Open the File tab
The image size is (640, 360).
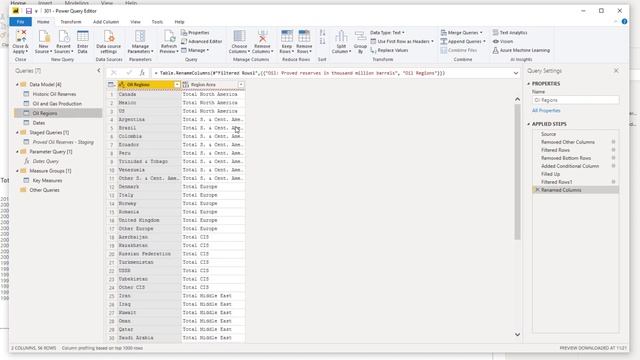click(x=20, y=22)
